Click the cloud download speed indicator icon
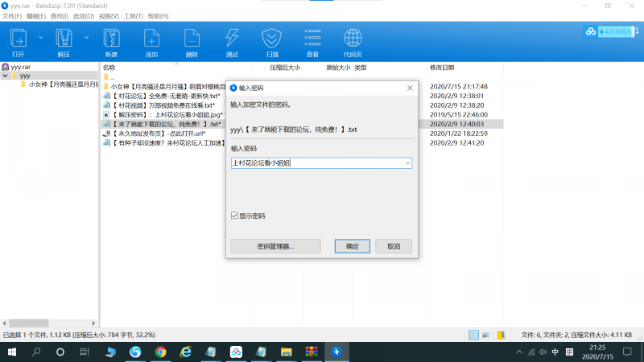Screen dimensions: 644x362 pyautogui.click(x=591, y=31)
